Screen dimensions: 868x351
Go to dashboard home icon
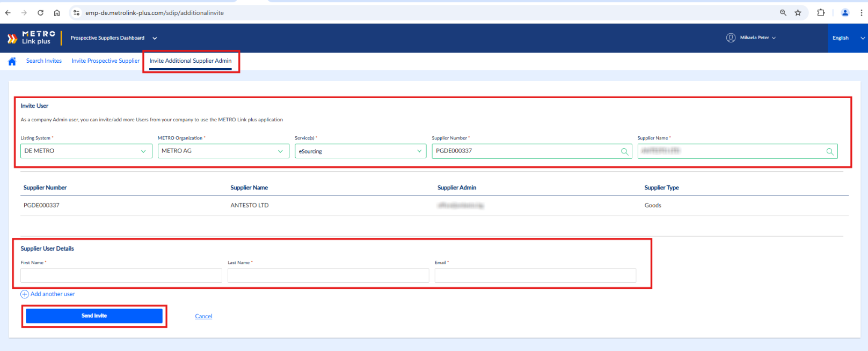(x=12, y=61)
